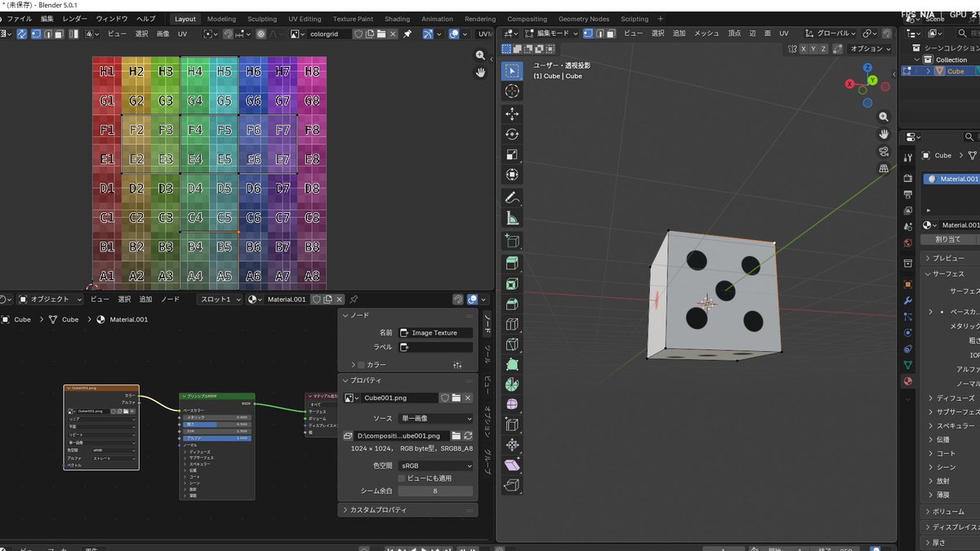Select the Spin tool
The width and height of the screenshot is (980, 551).
(x=512, y=384)
